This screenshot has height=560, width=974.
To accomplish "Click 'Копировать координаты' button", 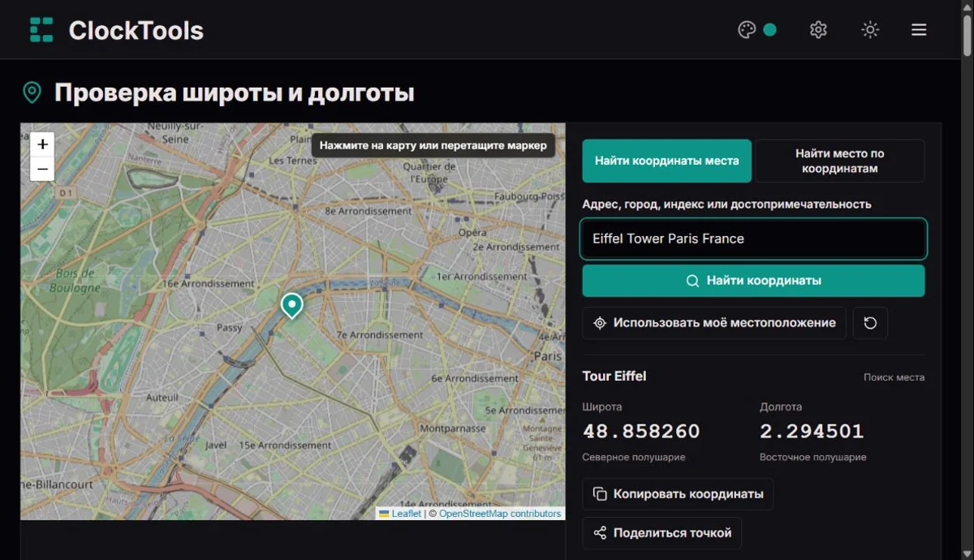I will coord(678,493).
